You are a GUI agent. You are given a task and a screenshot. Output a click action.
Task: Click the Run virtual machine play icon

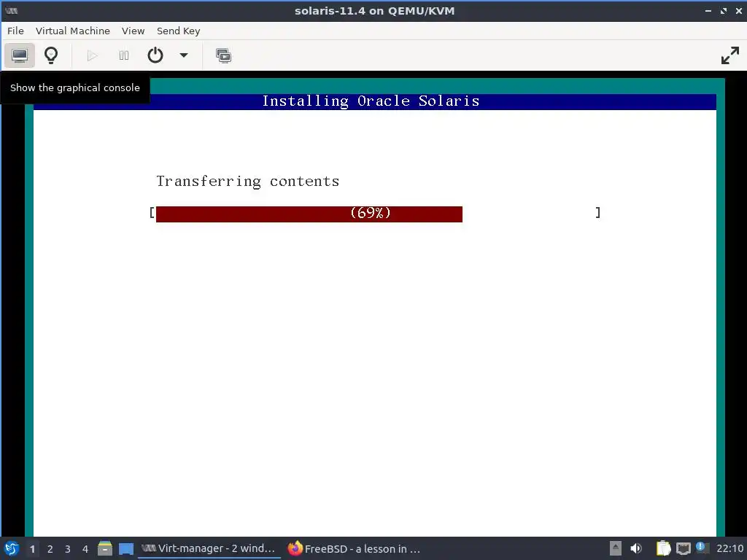[93, 55]
